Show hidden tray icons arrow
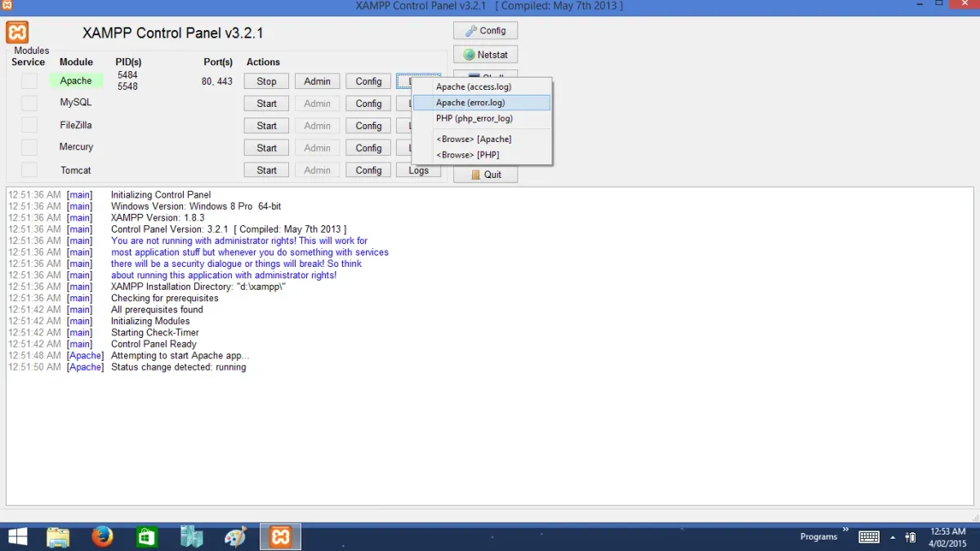Screen dimensions: 980x551 click(893, 537)
